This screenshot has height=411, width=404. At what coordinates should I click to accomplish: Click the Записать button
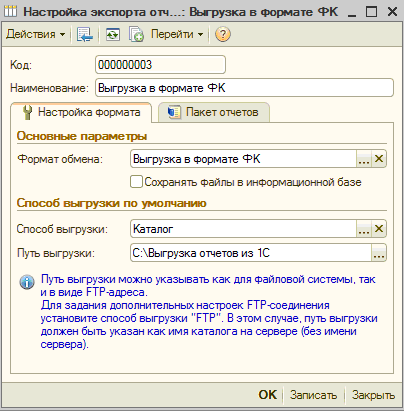pyautogui.click(x=313, y=395)
